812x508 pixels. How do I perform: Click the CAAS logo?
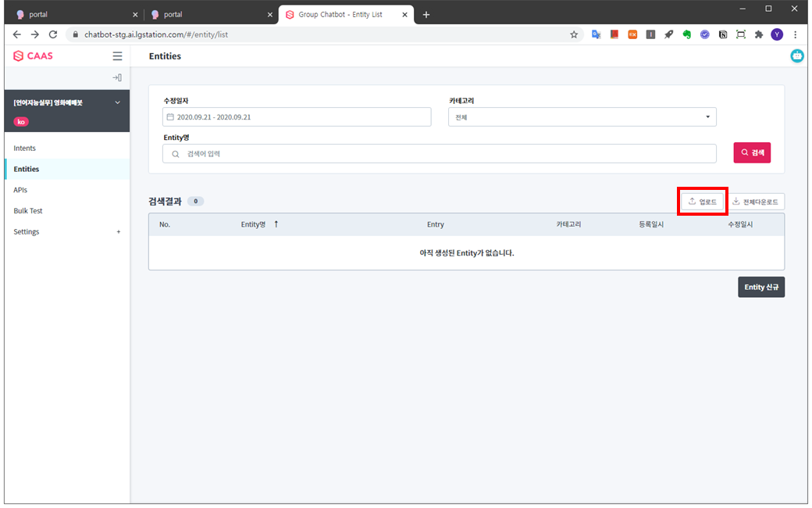pos(34,56)
